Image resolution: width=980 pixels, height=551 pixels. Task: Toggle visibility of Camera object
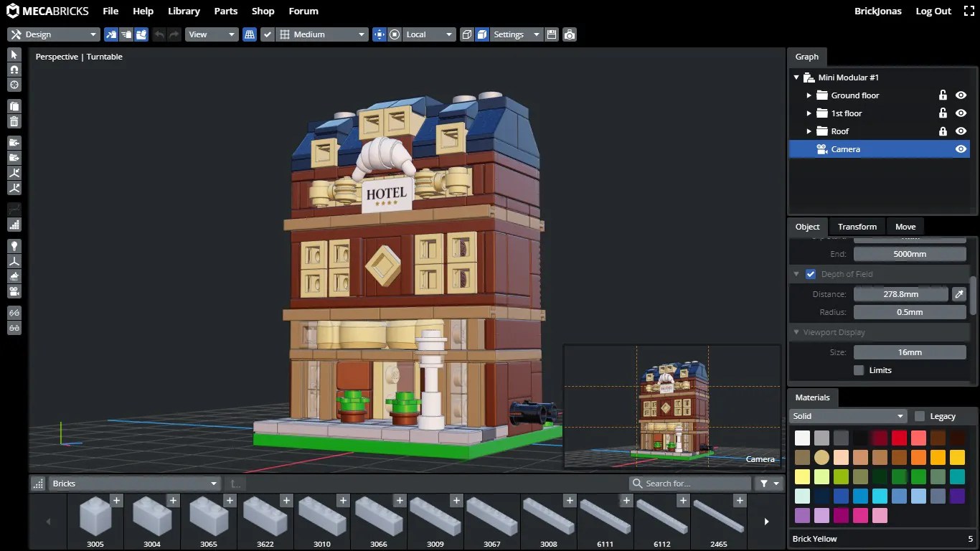coord(961,149)
